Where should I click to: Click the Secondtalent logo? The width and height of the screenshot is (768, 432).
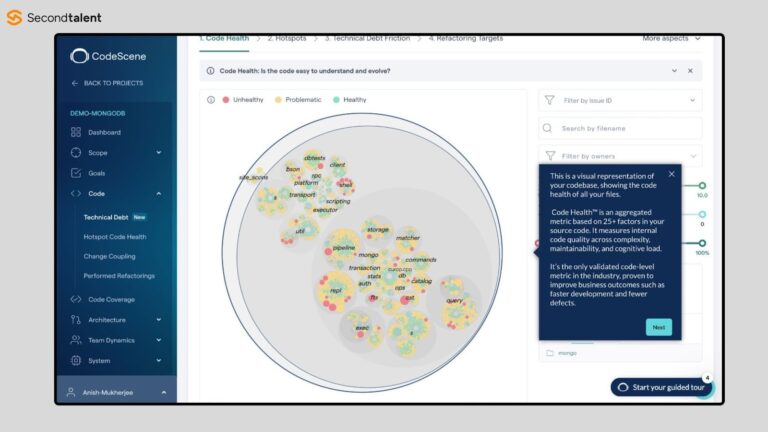click(x=54, y=18)
